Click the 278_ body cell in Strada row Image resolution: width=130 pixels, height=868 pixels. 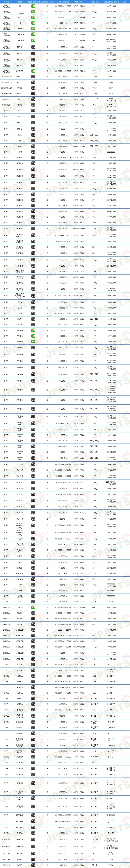point(95,579)
